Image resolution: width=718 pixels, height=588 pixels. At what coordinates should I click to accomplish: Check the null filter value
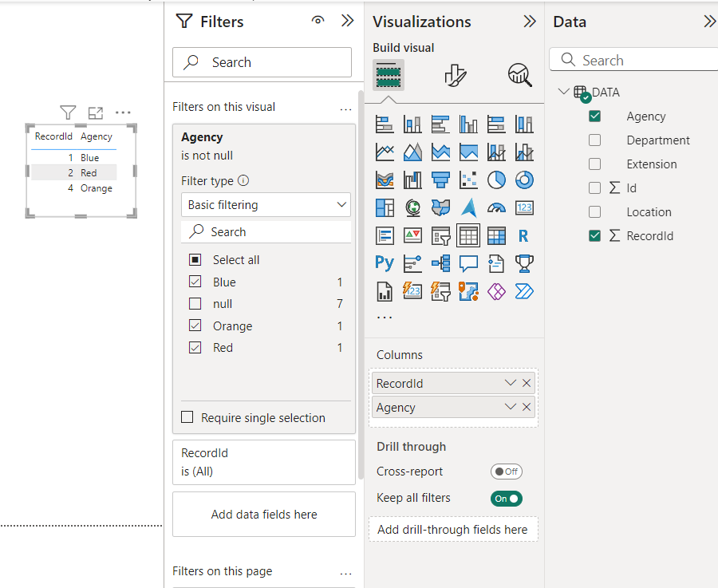[x=195, y=304]
